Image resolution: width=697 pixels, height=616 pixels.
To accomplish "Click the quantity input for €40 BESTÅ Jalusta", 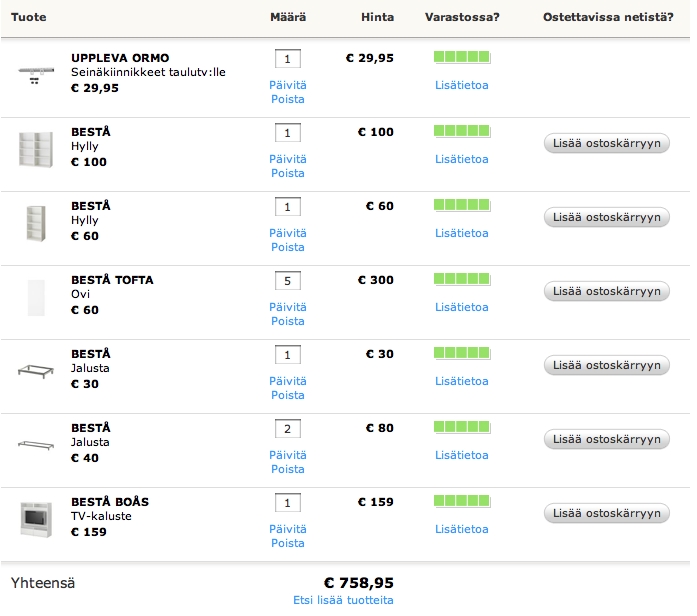I will (x=287, y=429).
